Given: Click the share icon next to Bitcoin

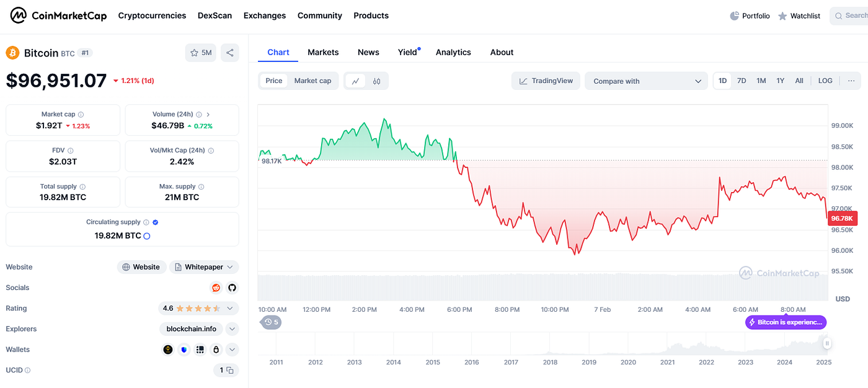Looking at the screenshot, I should (x=229, y=53).
